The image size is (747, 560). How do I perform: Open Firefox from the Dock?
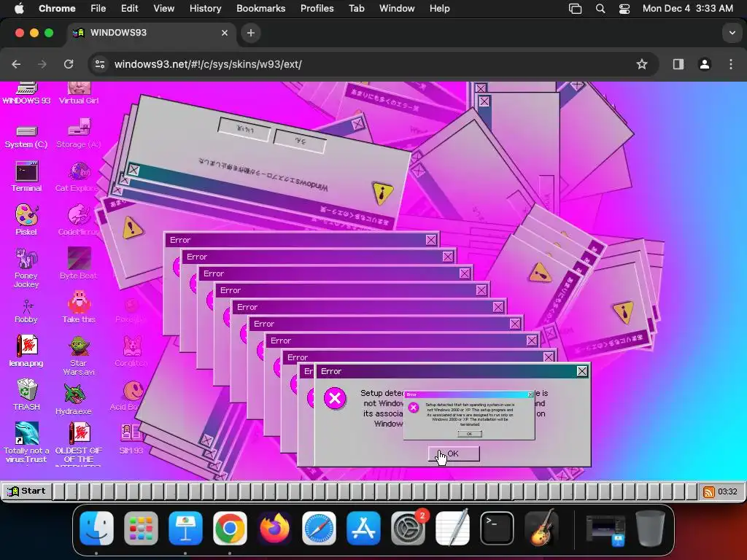click(274, 528)
